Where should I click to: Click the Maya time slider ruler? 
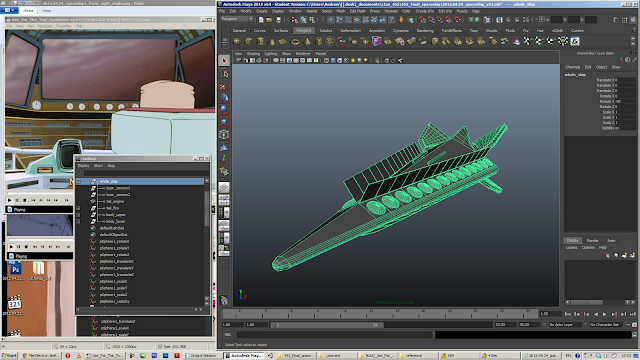[x=381, y=313]
